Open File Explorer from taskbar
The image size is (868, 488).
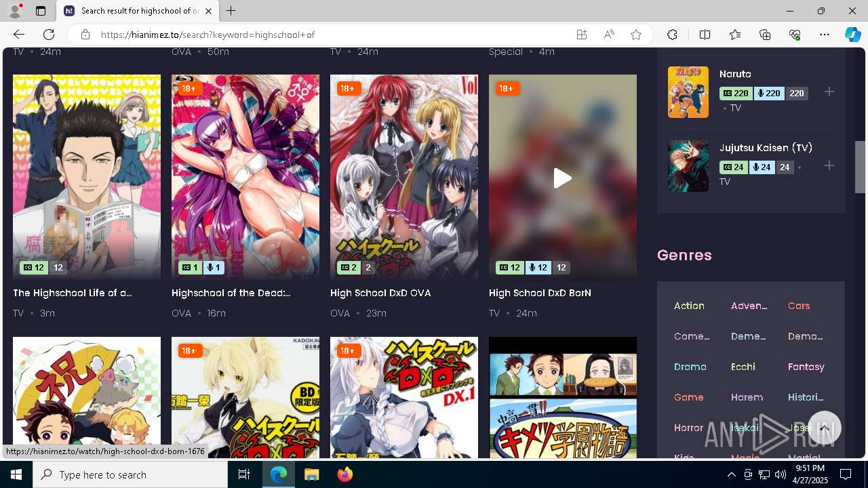tap(311, 474)
